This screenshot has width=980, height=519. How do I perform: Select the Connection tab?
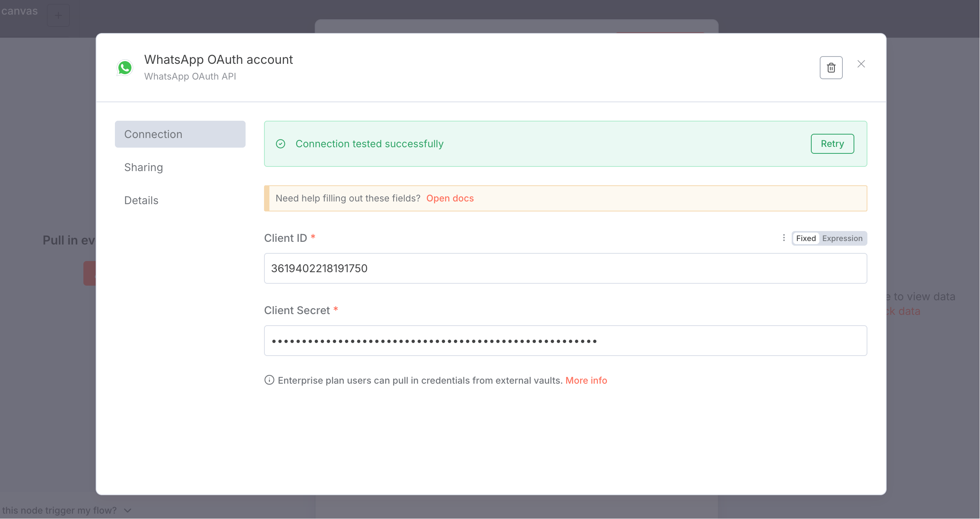coord(180,134)
